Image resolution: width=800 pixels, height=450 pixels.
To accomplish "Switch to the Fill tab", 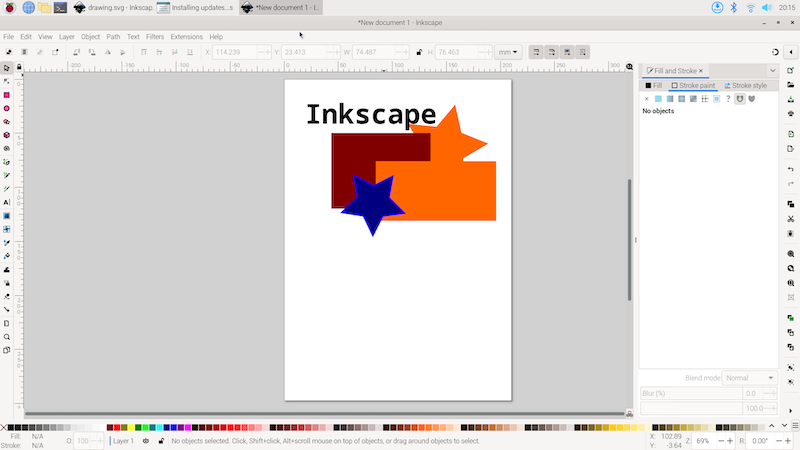I will (x=654, y=85).
